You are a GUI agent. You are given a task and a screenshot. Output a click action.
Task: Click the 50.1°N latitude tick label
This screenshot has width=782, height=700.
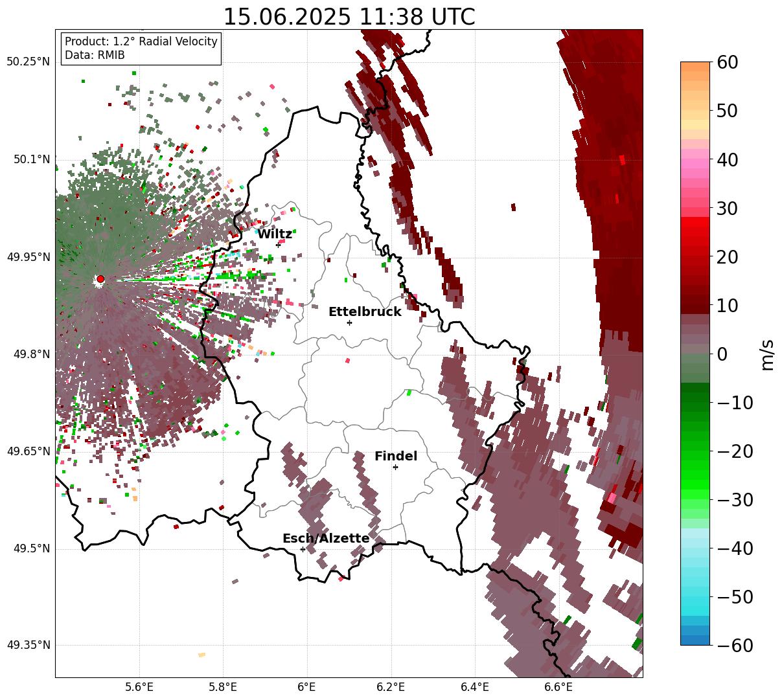click(31, 159)
